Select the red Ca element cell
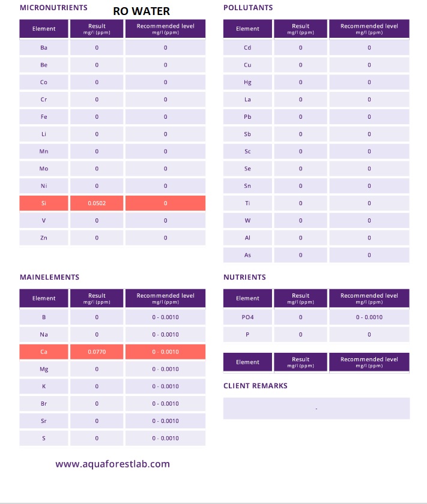This screenshot has width=427, height=504. point(44,352)
